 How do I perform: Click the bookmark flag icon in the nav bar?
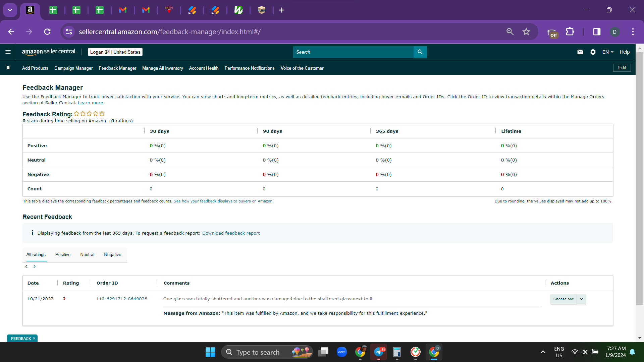[8, 68]
